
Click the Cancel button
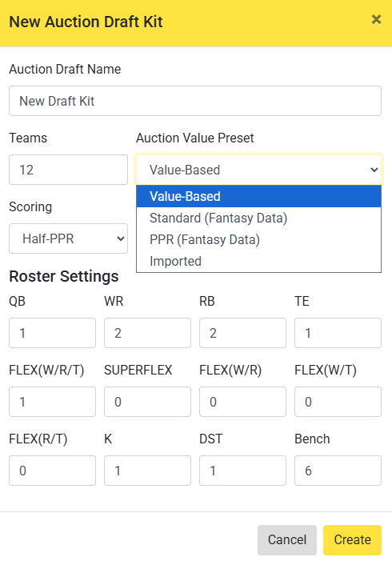(x=287, y=539)
